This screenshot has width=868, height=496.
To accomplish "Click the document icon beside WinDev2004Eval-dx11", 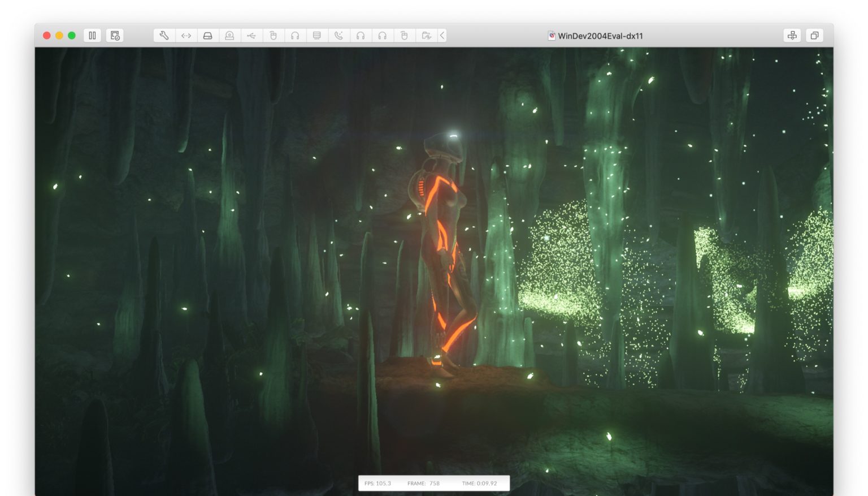I will pos(552,36).
